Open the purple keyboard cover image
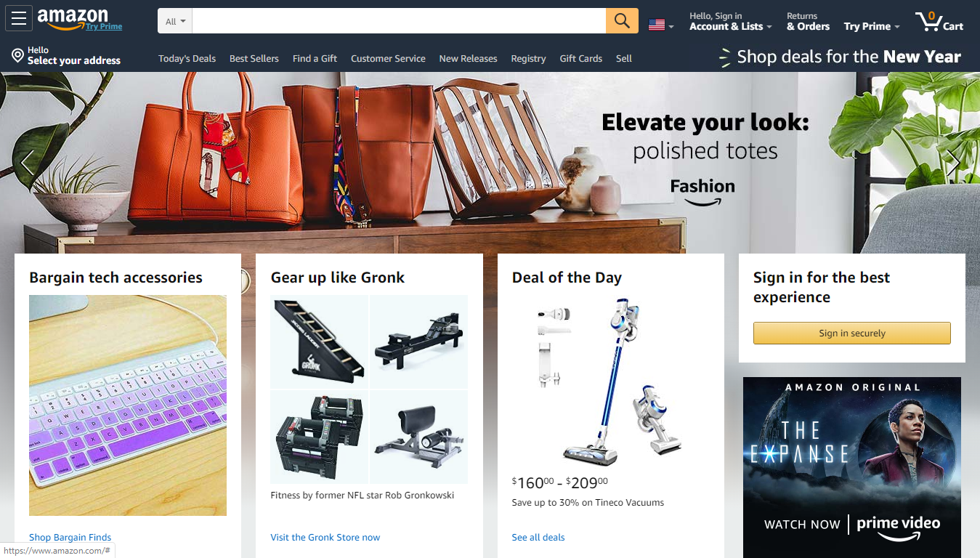Image resolution: width=980 pixels, height=558 pixels. [x=128, y=405]
